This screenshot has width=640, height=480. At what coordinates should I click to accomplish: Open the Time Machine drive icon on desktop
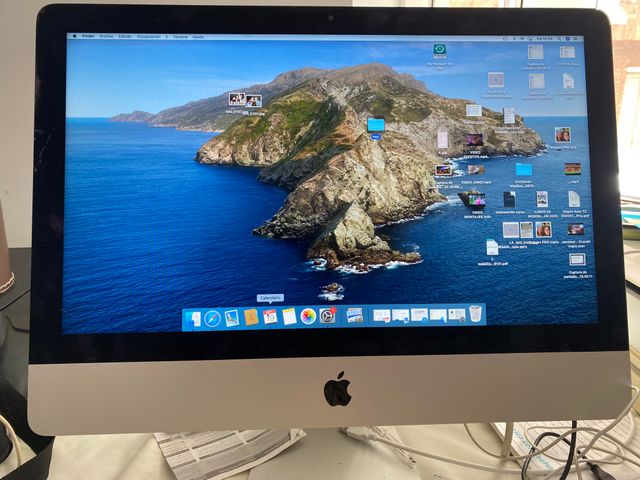pyautogui.click(x=439, y=50)
